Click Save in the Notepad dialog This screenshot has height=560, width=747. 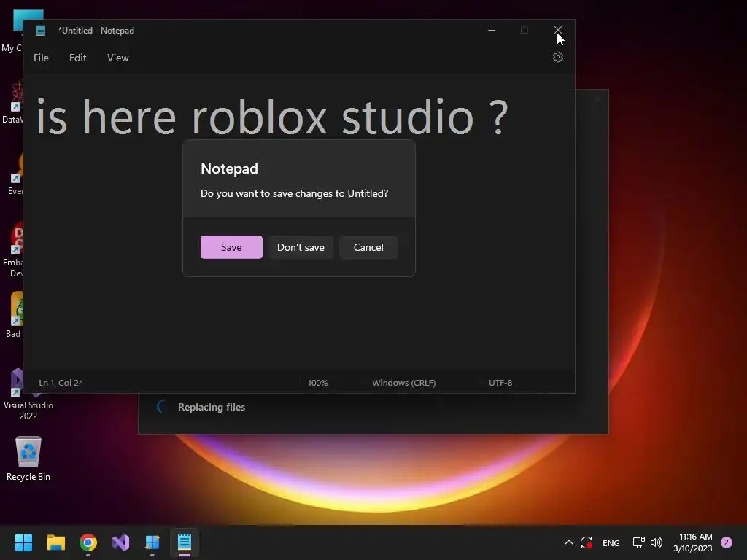(231, 247)
